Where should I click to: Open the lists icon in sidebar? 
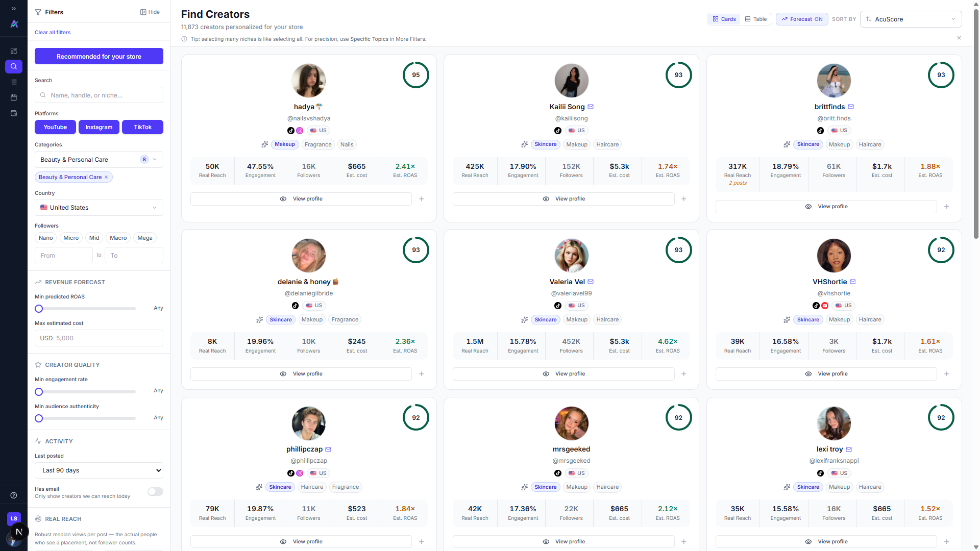click(x=14, y=82)
